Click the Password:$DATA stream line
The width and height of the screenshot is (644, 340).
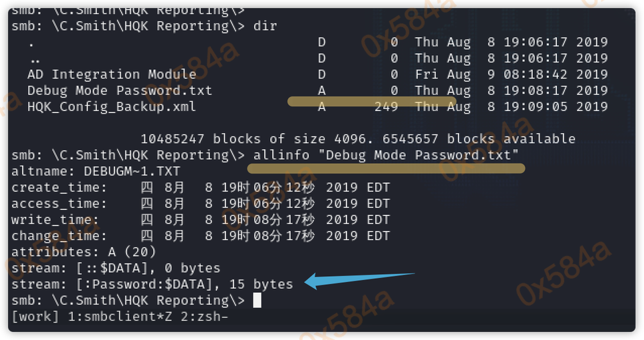point(152,285)
